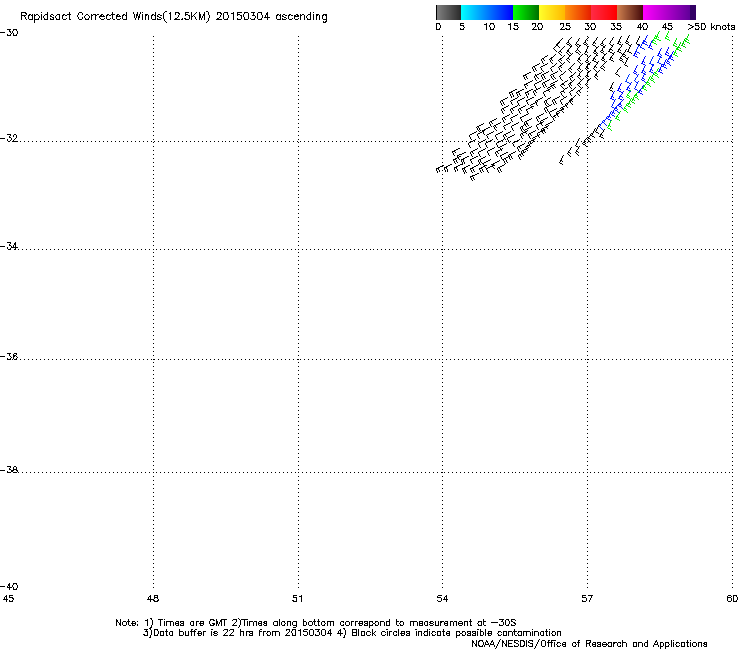Viewport: 740px width, 650px height.
Task: Click the '-34' latitude axis label
Action: click(9, 246)
